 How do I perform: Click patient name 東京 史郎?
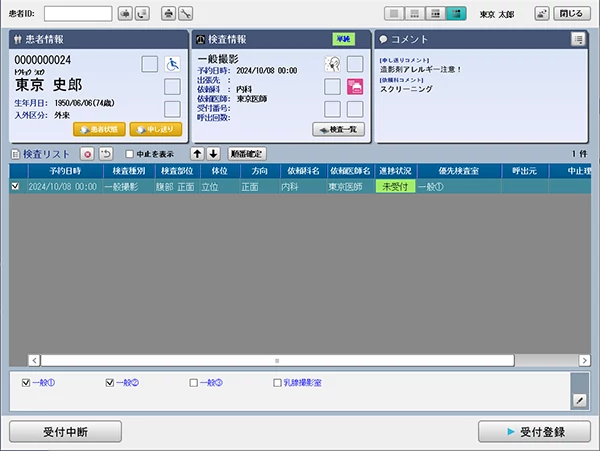[x=49, y=85]
